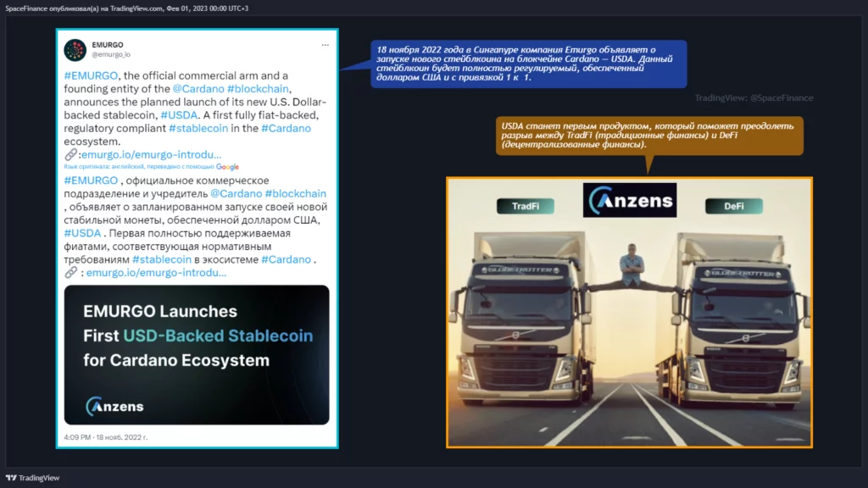The image size is (868, 488).
Task: Click #USDA hashtag in Russian translation
Action: tap(82, 233)
